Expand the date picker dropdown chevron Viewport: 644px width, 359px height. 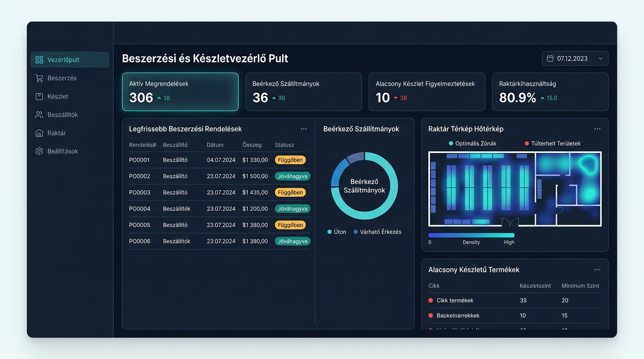click(x=601, y=58)
